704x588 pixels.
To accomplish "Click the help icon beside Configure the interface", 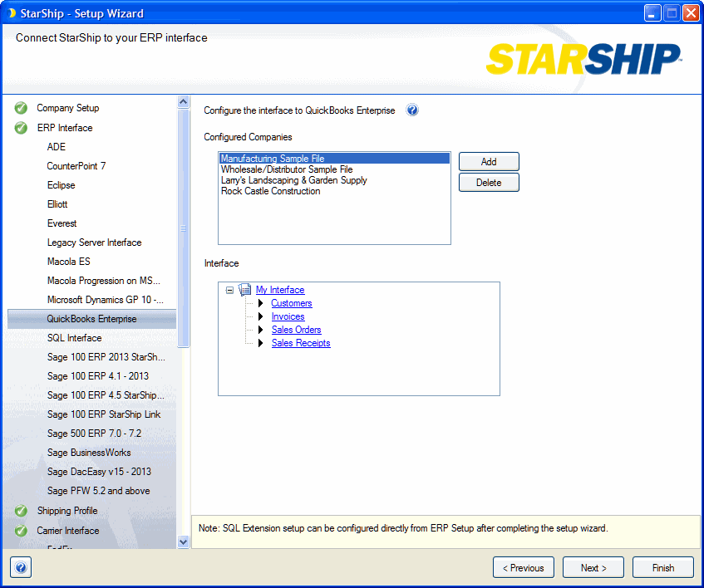I will (x=411, y=110).
